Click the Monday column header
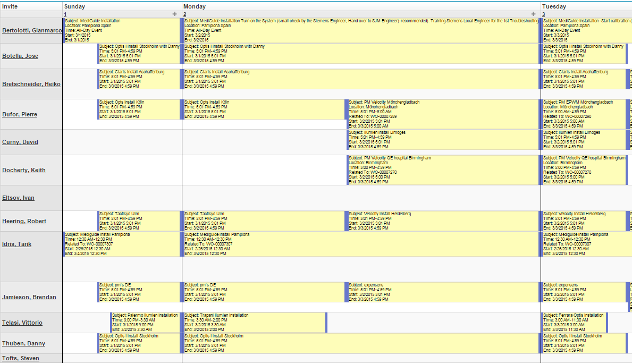This screenshot has width=632, height=364. click(x=361, y=6)
